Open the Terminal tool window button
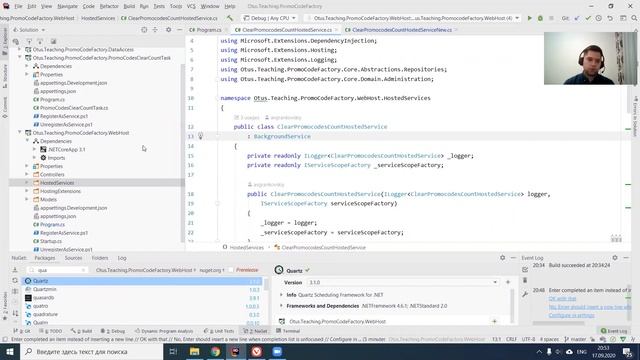Screen dimensions: 640x360 pos(288,331)
